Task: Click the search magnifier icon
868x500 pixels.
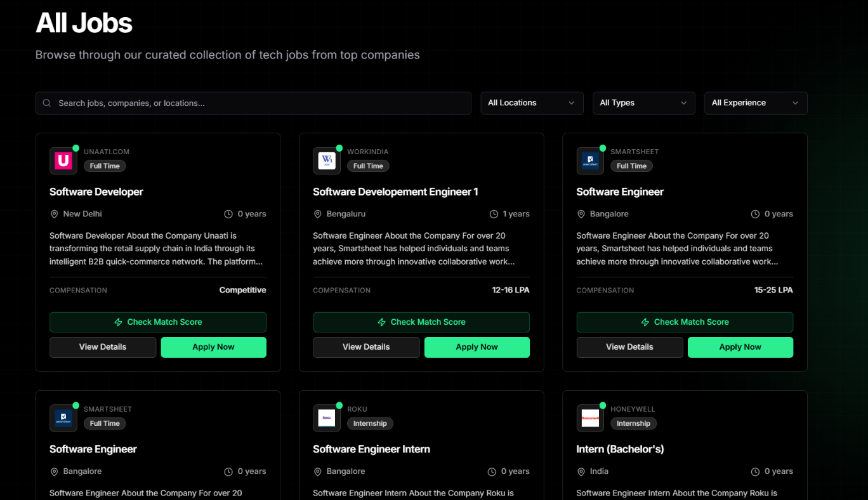Action: coord(47,103)
